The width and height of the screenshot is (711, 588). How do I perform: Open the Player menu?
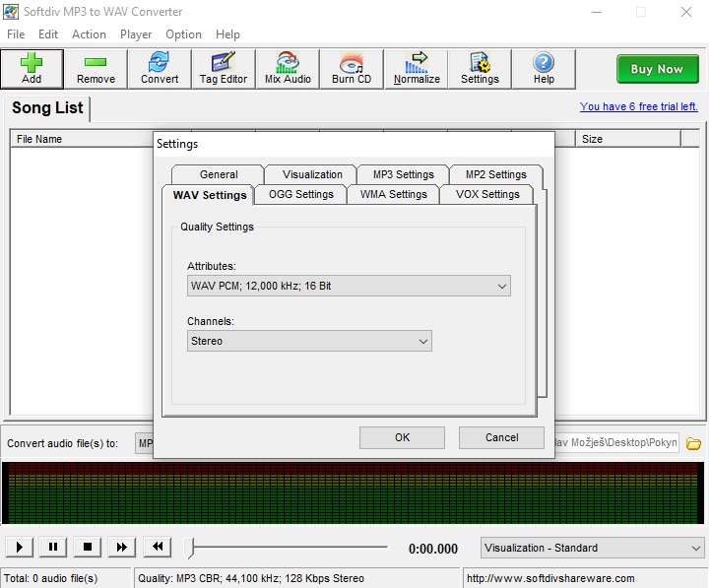(x=136, y=34)
